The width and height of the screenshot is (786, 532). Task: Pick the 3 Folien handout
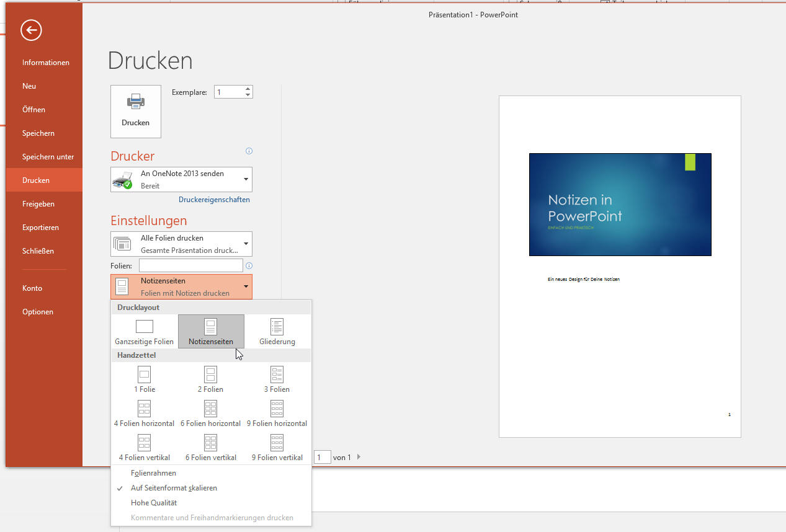(x=277, y=379)
